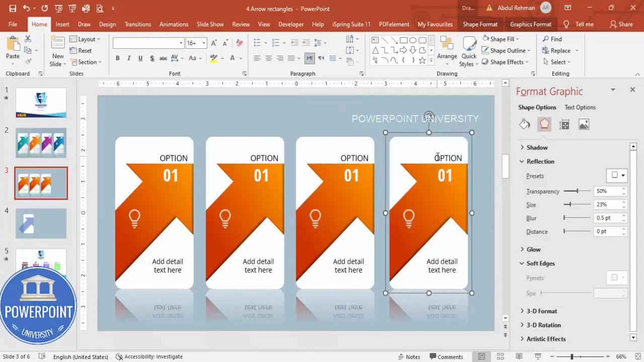Select slide 2 thumbnail

pyautogui.click(x=41, y=143)
